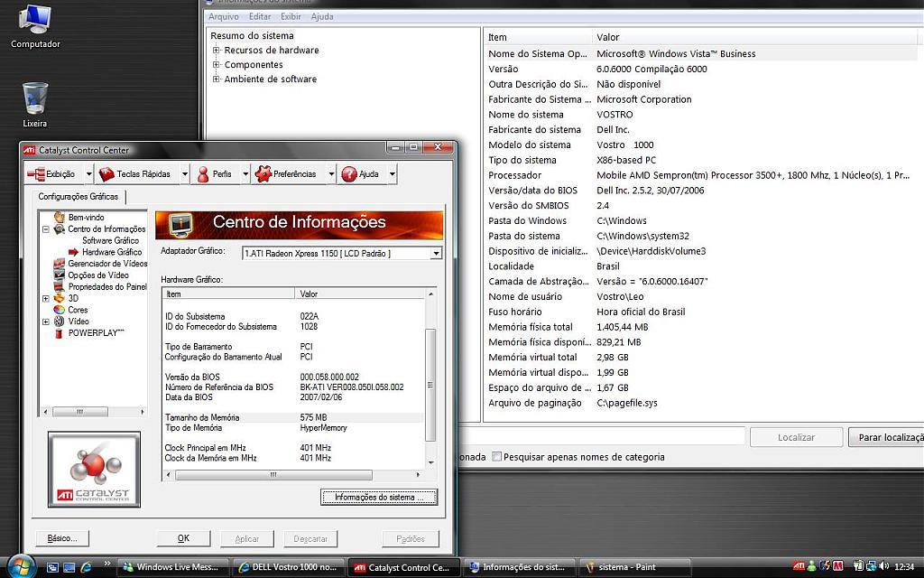Viewport: 924px width, 578px height.
Task: Switch to Windows Live Messenger taskbar button
Action: (x=173, y=567)
